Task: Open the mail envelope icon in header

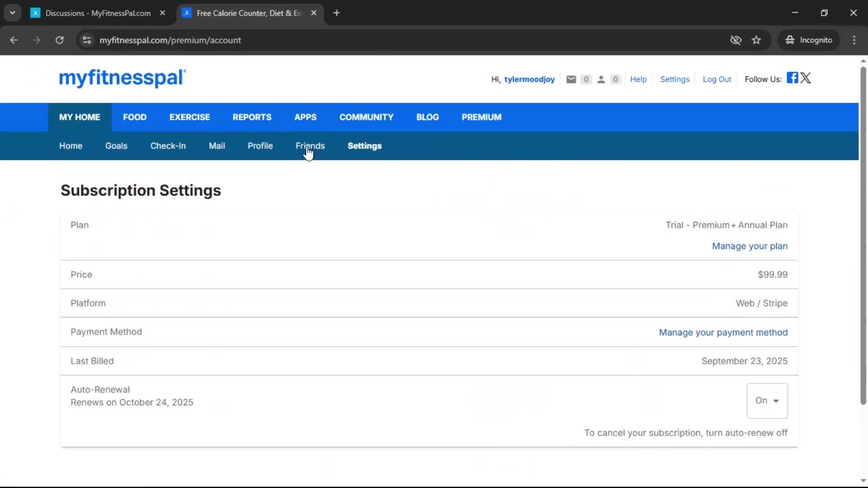Action: 571,80
